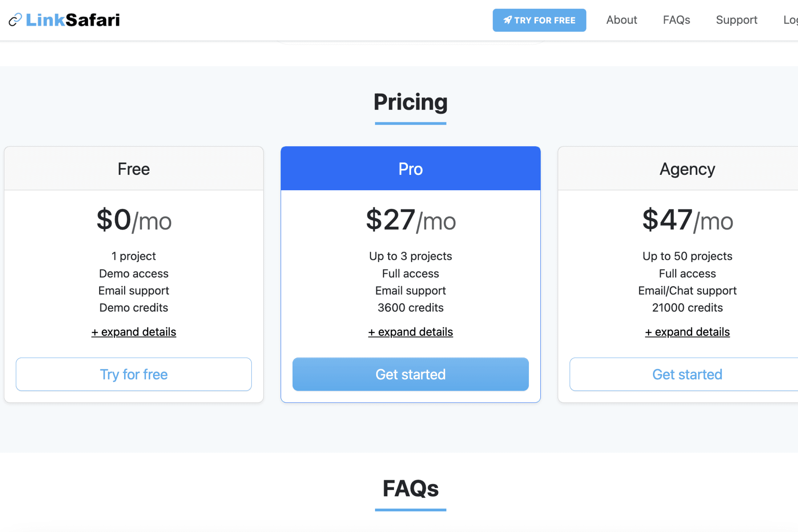Image resolution: width=798 pixels, height=532 pixels.
Task: Get started with the Pro plan
Action: 410,374
